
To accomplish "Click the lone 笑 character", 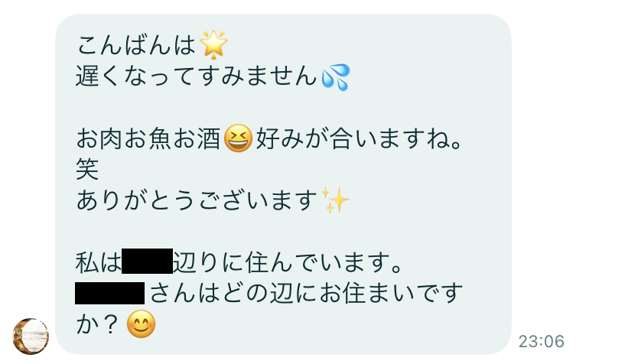I will (x=87, y=169).
